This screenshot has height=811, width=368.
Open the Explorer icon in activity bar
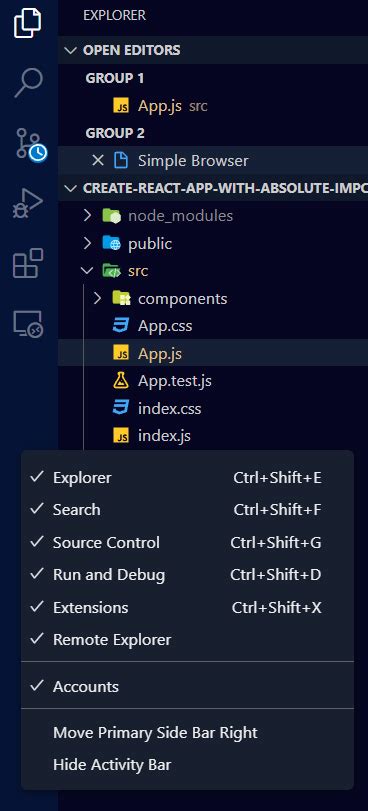click(28, 23)
